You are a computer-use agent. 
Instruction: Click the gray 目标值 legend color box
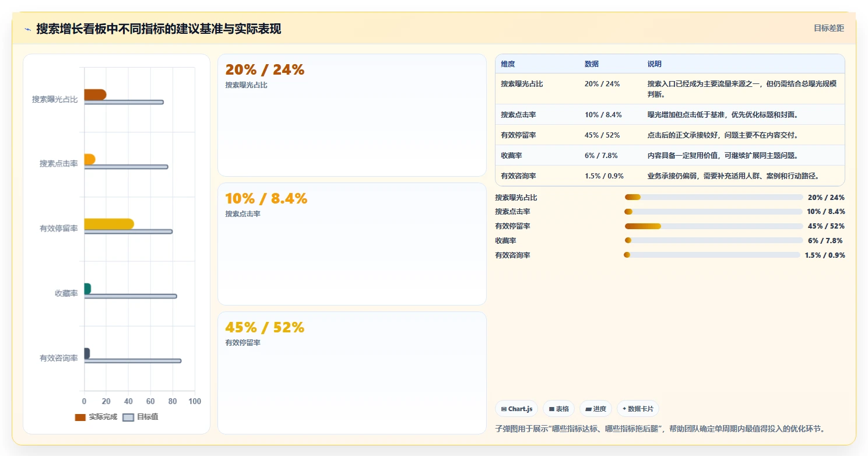[128, 417]
